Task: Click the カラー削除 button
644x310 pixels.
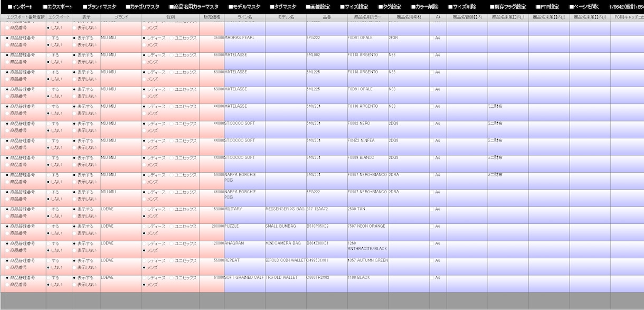Action: [425, 7]
